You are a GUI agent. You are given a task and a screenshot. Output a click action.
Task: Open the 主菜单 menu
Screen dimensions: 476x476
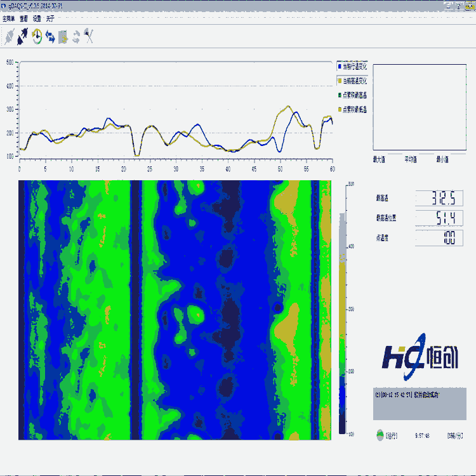click(x=9, y=19)
